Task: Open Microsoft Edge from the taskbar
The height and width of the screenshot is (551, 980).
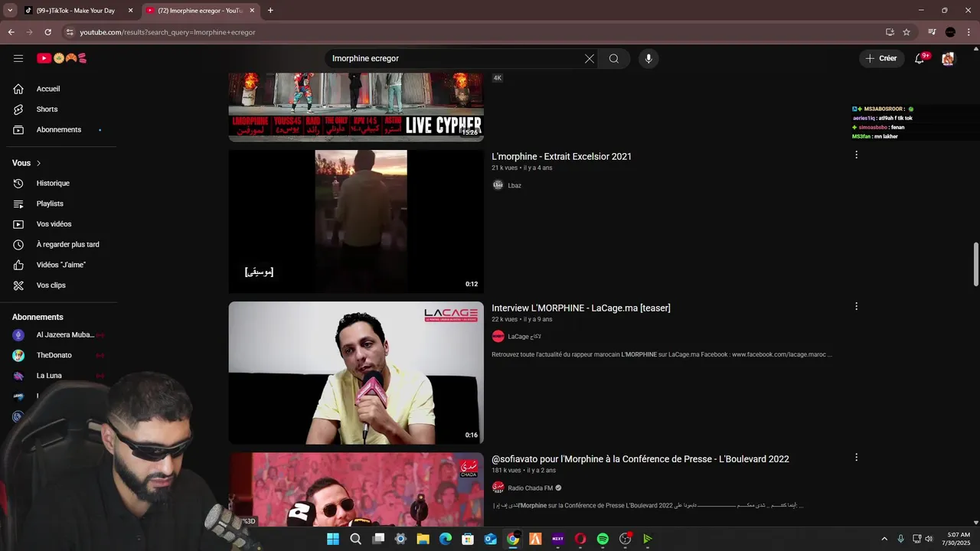Action: coord(446,539)
